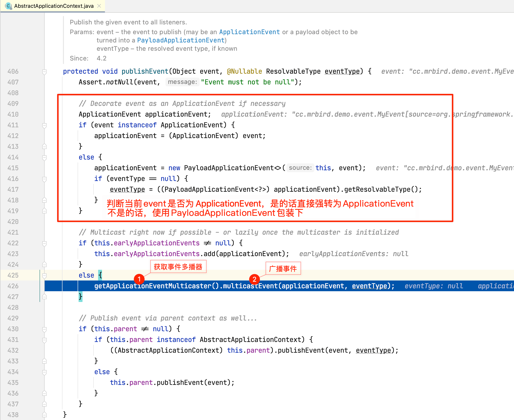The width and height of the screenshot is (514, 420).
Task: Click the fold marker at line 416
Action: coord(44,179)
